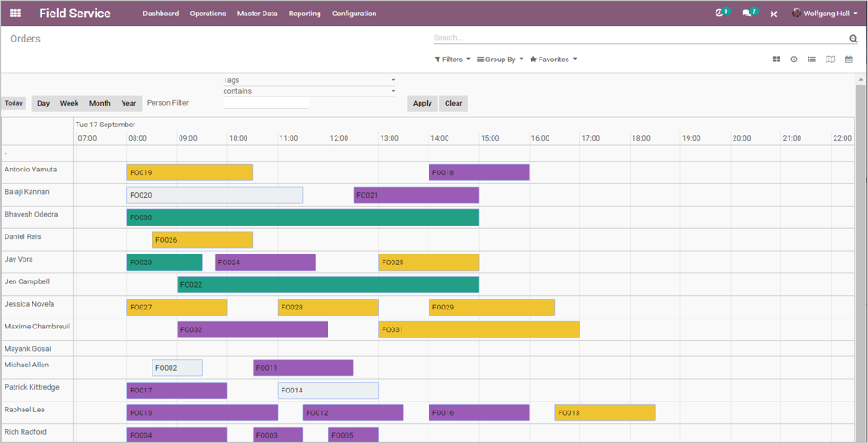This screenshot has height=443, width=868.
Task: Set timeline scale to Week
Action: [x=69, y=103]
